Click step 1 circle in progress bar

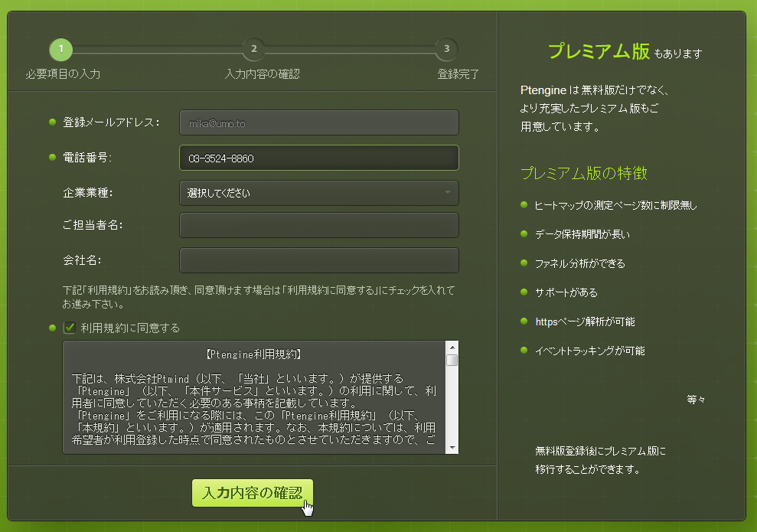pos(60,49)
